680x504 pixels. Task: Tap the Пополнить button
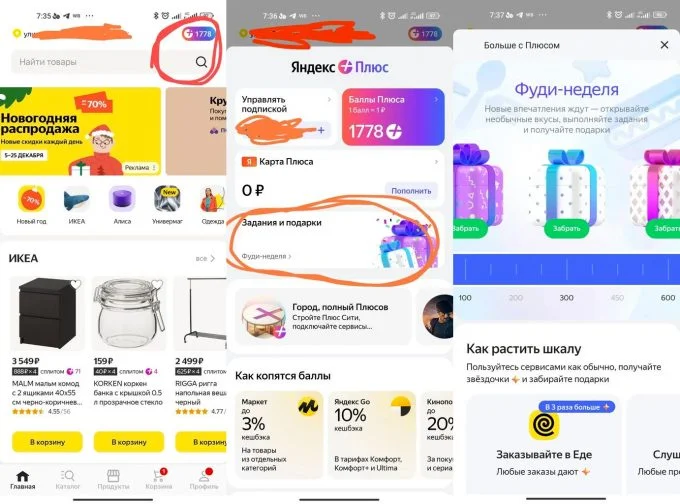point(411,191)
